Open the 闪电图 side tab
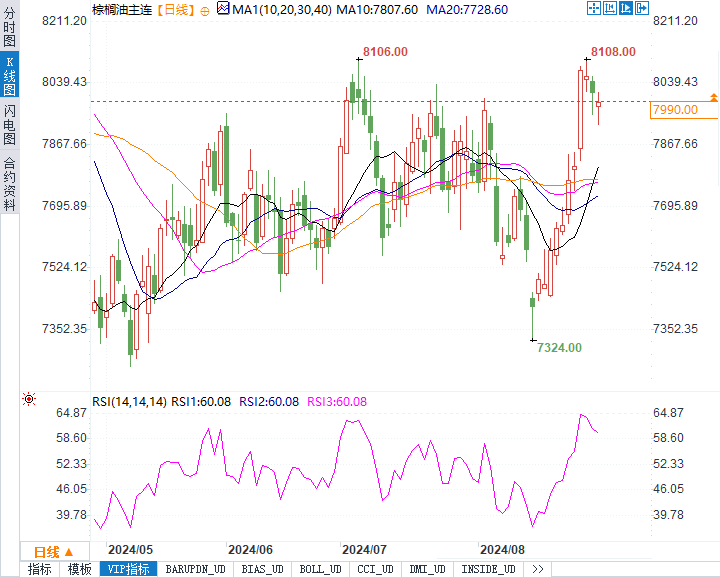This screenshot has width=720, height=577. pyautogui.click(x=9, y=124)
